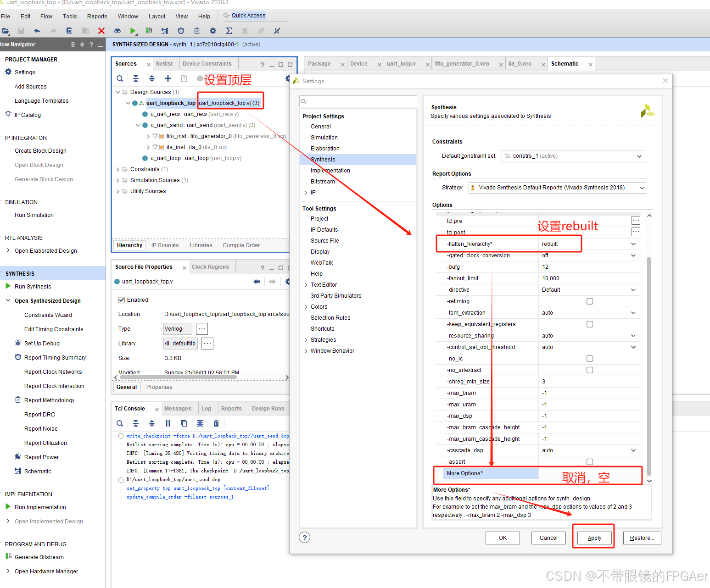Image resolution: width=710 pixels, height=588 pixels.
Task: Toggle column selection mode in Tcl Console
Action: (x=200, y=423)
